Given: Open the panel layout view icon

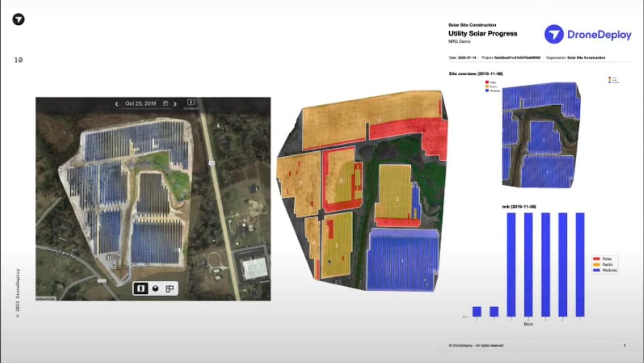Looking at the screenshot, I should 170,288.
